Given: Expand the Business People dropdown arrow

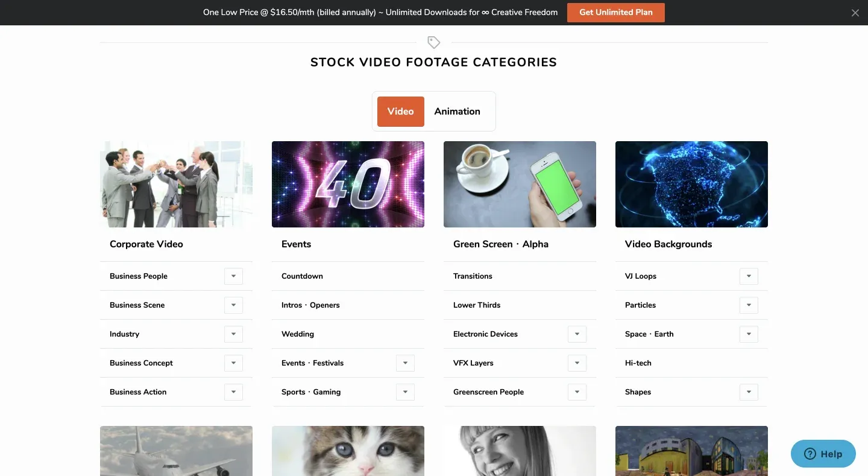Looking at the screenshot, I should coord(233,276).
